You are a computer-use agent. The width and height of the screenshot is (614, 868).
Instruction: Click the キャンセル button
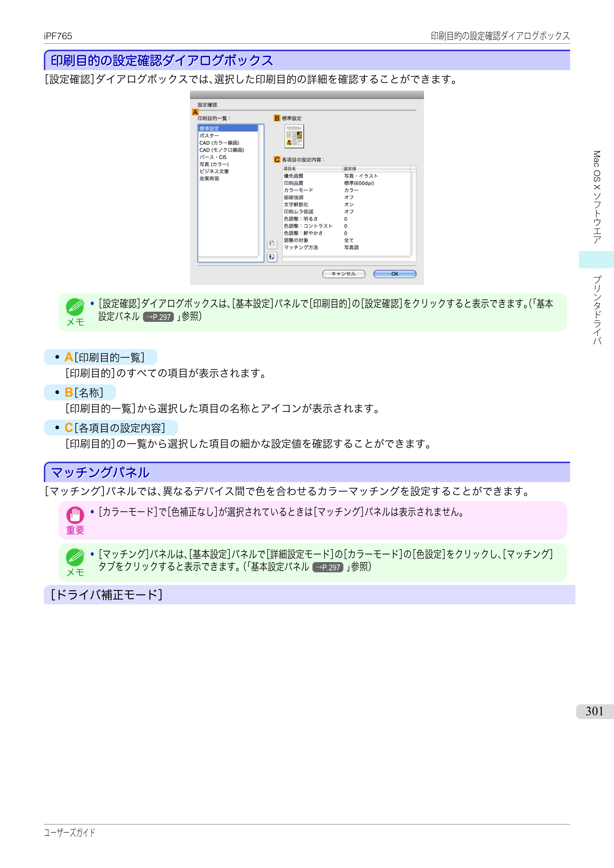(x=344, y=274)
